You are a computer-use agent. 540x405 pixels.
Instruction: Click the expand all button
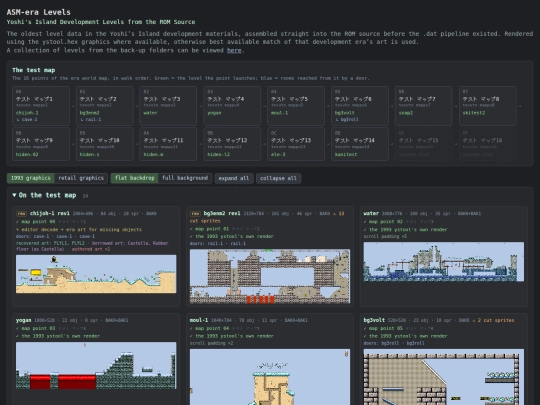click(x=234, y=178)
